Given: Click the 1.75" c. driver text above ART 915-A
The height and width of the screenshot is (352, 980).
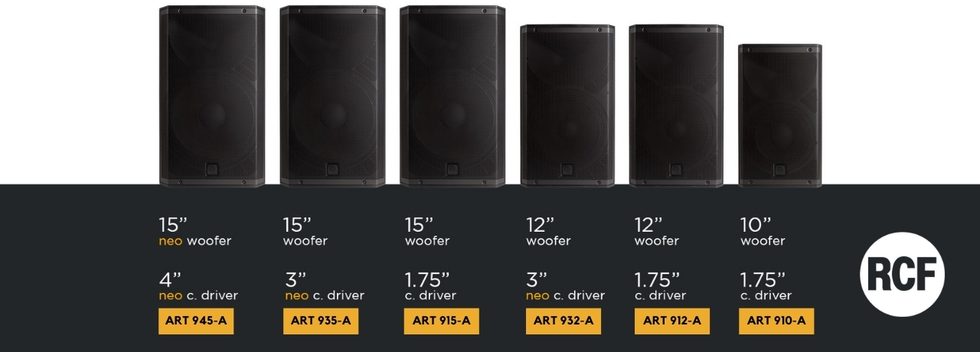Looking at the screenshot, I should pyautogui.click(x=430, y=286).
